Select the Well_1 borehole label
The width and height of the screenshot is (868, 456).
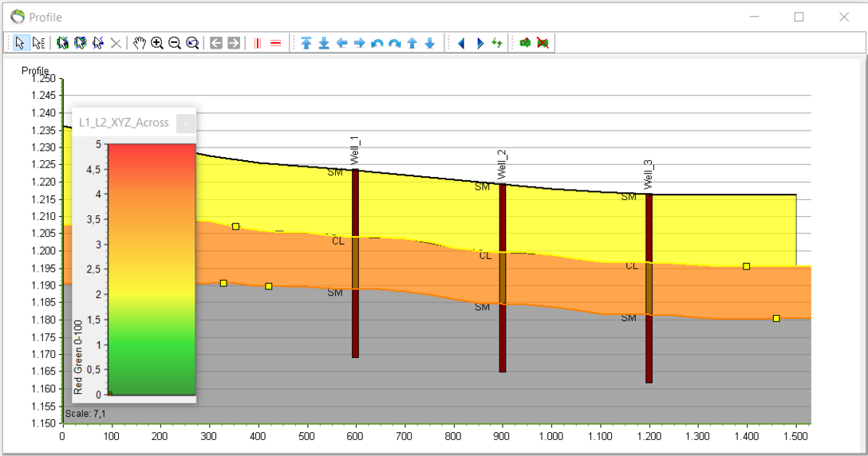[355, 150]
